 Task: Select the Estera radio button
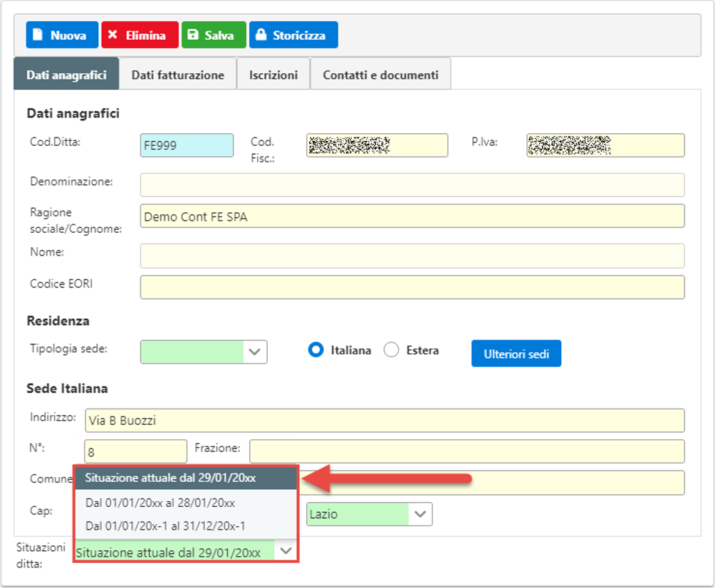391,350
